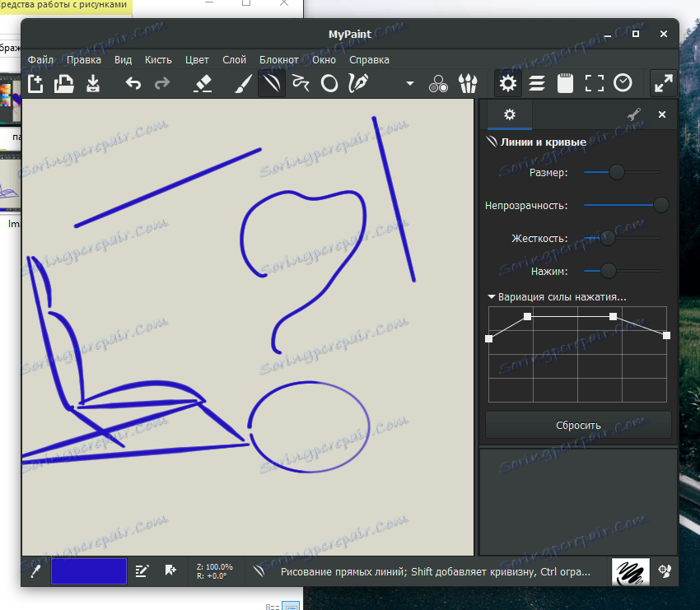Image resolution: width=700 pixels, height=610 pixels.
Task: Open the scratchpad notepad icon
Action: (x=565, y=83)
